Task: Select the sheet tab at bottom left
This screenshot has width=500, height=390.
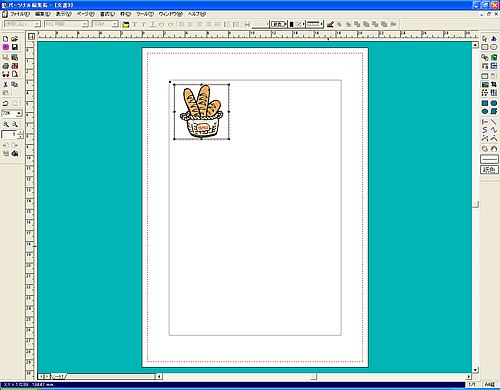Action: [x=58, y=377]
